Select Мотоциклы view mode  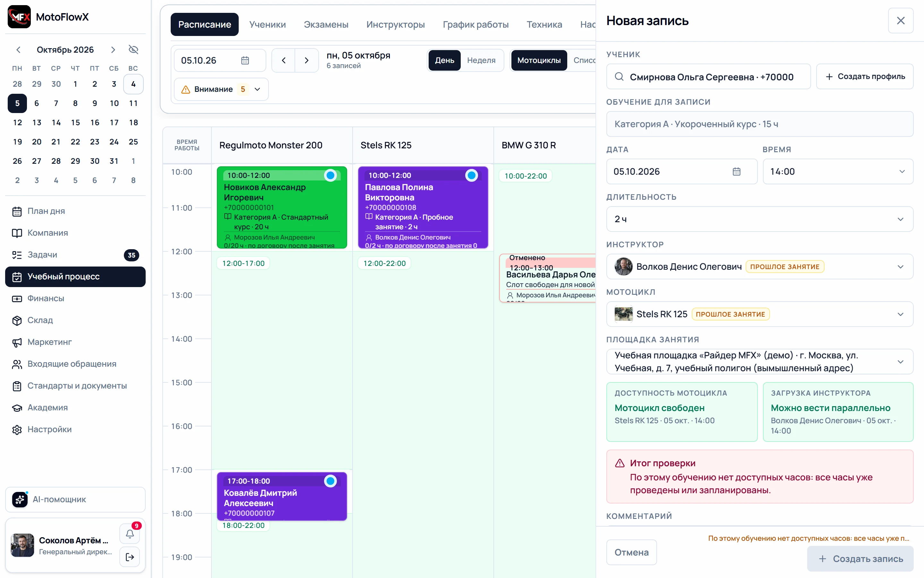[x=539, y=60]
